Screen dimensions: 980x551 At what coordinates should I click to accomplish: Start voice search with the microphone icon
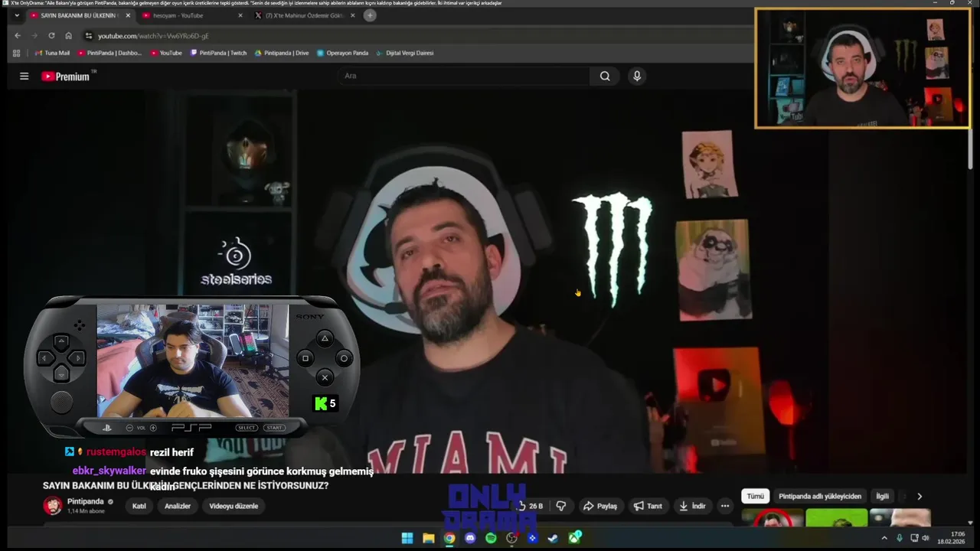pyautogui.click(x=636, y=76)
